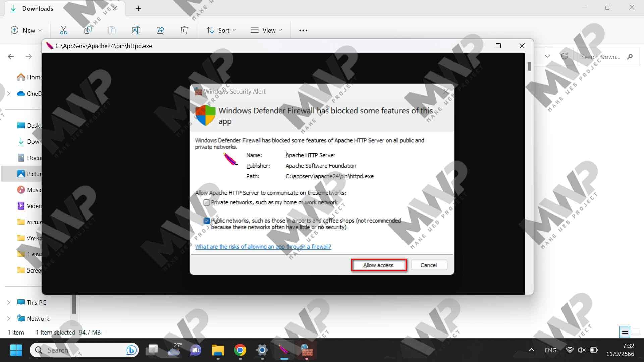Select Music in the navigation pane

30,190
